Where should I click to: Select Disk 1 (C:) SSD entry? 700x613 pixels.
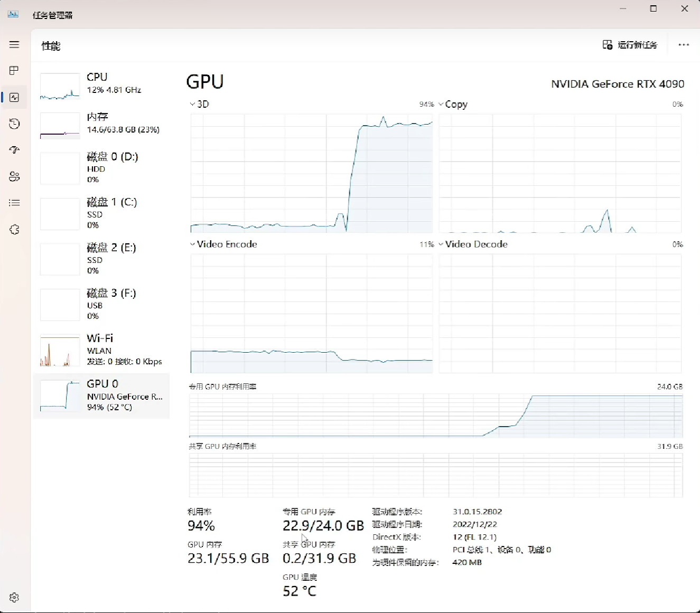pyautogui.click(x=101, y=213)
